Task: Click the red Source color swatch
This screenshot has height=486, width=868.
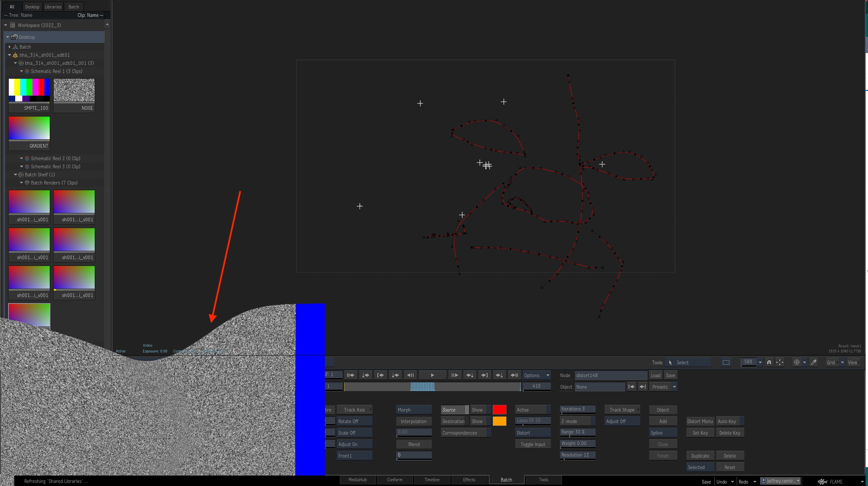Action: coord(499,410)
